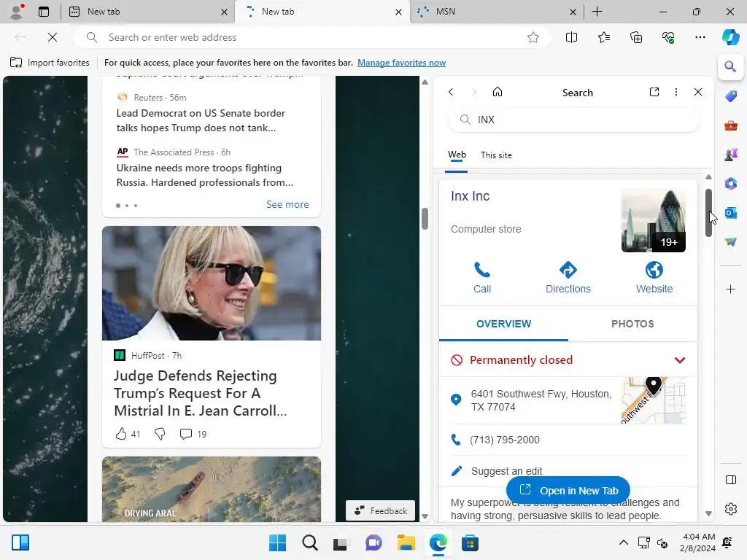Select the OVERVIEW tab
Screen dimensions: 747x560
503,324
